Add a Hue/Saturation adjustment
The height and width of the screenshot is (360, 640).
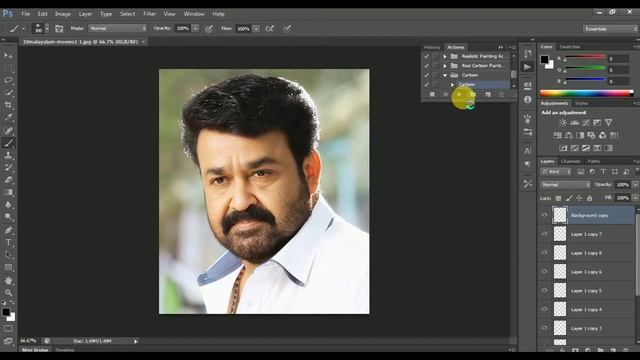pyautogui.click(x=557, y=135)
